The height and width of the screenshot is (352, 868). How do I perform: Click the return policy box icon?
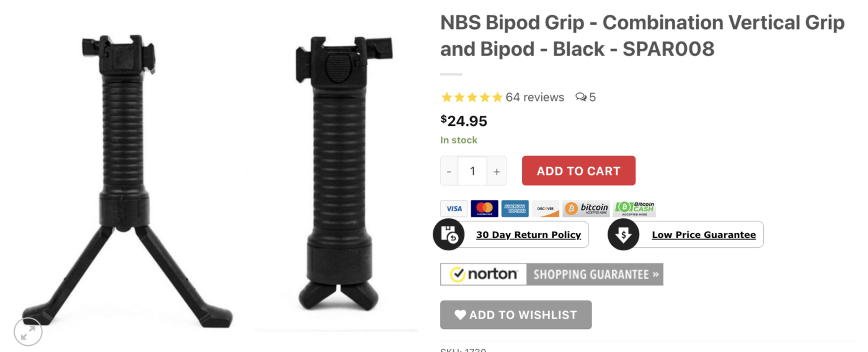click(x=448, y=234)
